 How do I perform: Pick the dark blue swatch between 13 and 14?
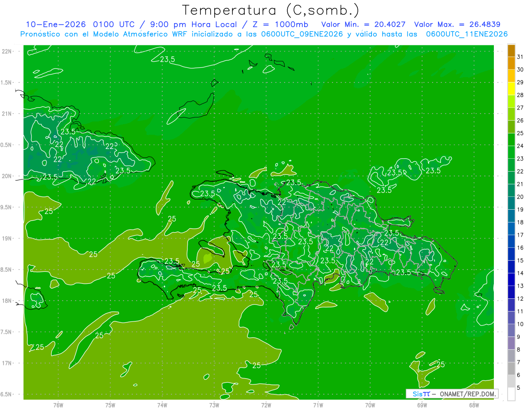pos(511,279)
